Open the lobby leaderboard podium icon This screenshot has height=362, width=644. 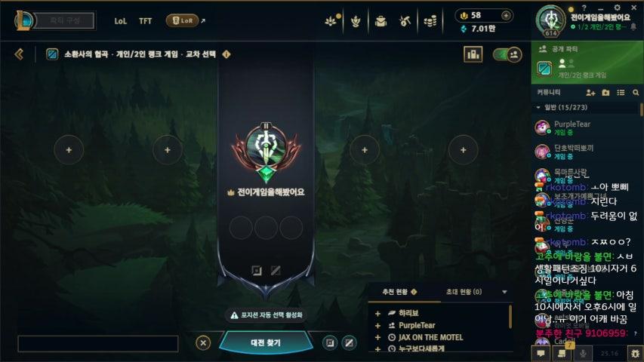click(x=473, y=54)
